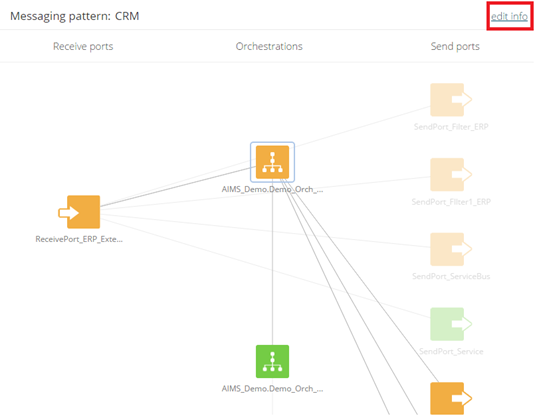
Task: Click the ReceivePort_ERP_Exte... label text
Action: point(79,239)
